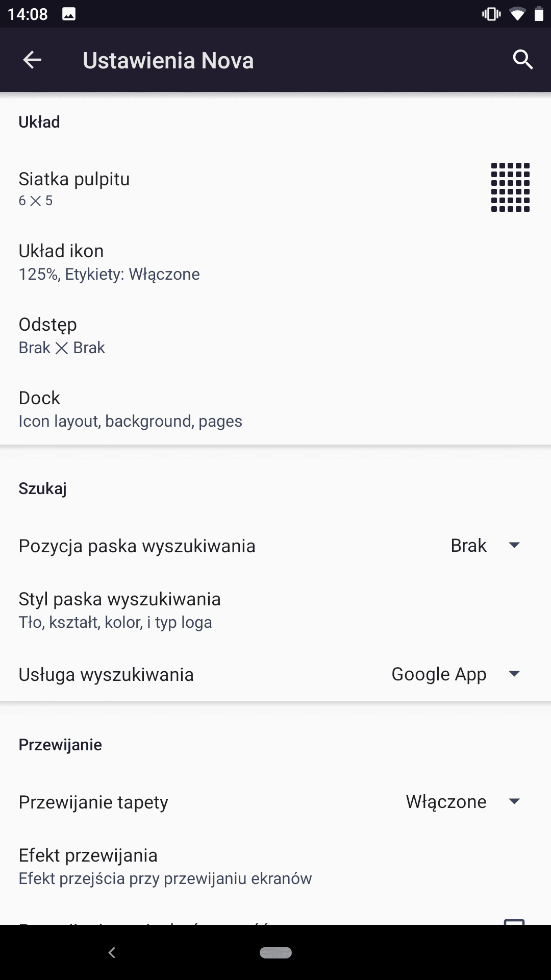Image resolution: width=551 pixels, height=980 pixels.
Task: Open Odstęp padding setting
Action: click(275, 335)
